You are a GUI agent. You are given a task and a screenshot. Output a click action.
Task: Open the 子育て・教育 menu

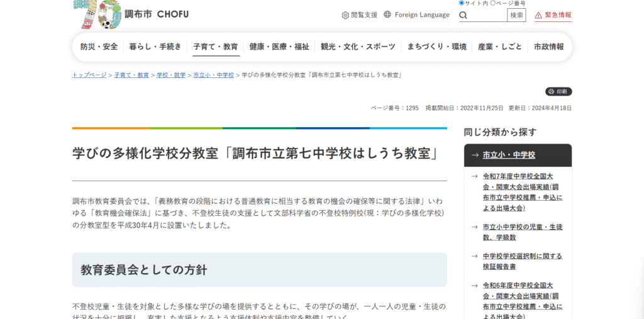point(216,47)
